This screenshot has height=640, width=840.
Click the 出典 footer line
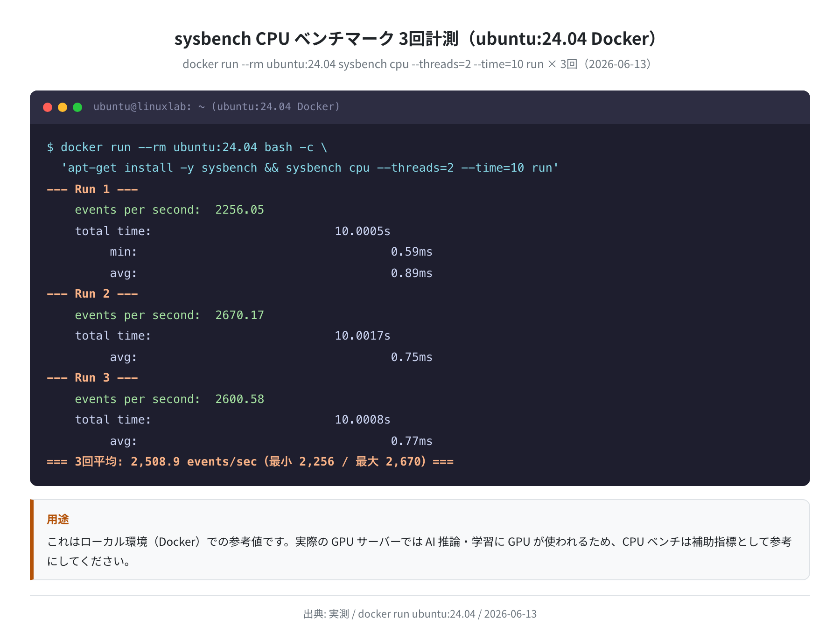click(420, 614)
